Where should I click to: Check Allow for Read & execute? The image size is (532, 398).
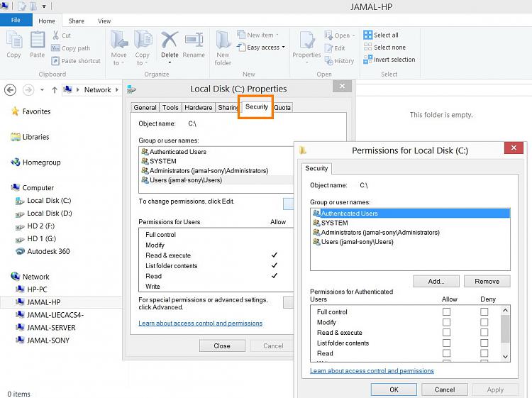[x=446, y=332]
